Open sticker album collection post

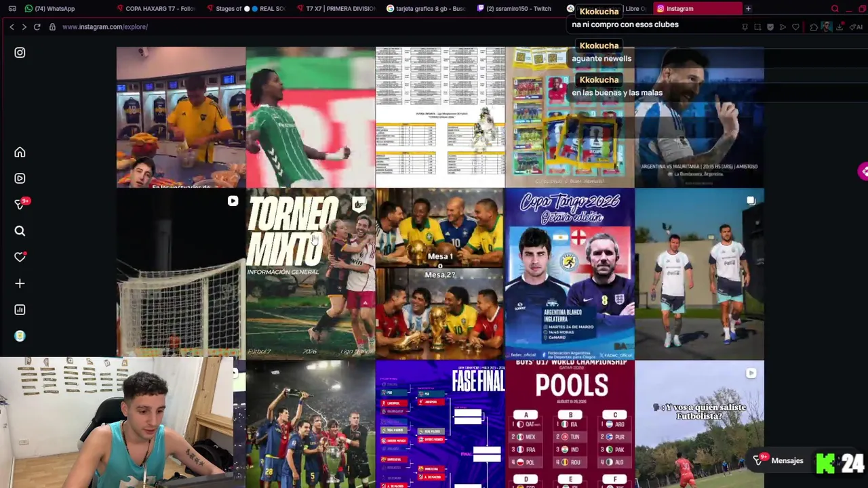570,117
